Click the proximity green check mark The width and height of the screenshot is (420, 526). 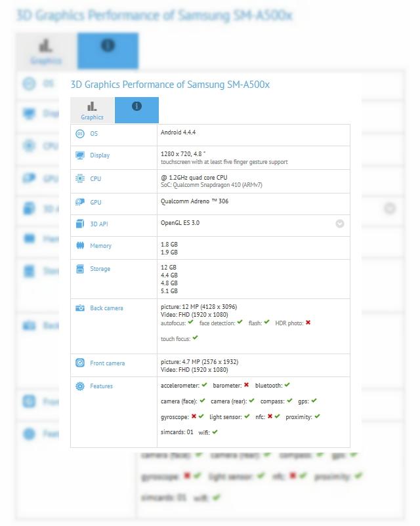[317, 416]
